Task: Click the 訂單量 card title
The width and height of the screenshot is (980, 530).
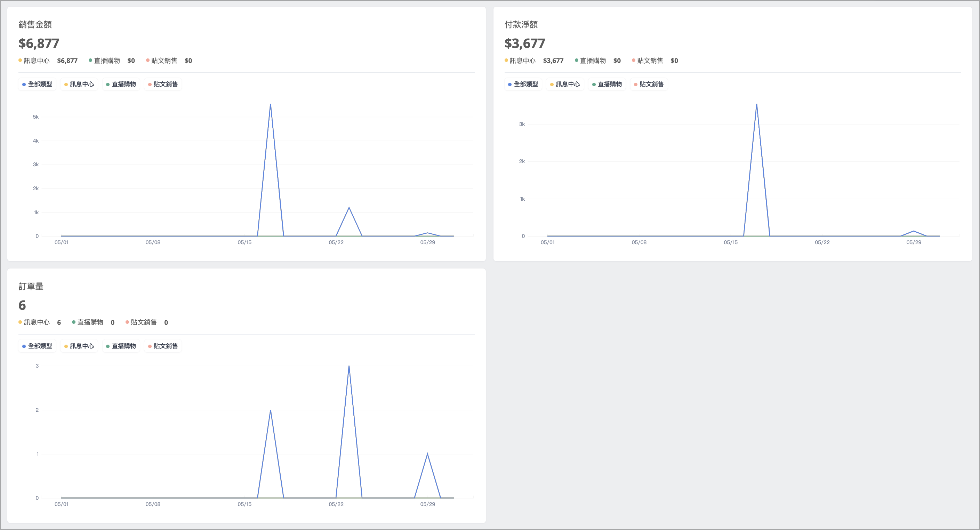Action: (x=31, y=287)
